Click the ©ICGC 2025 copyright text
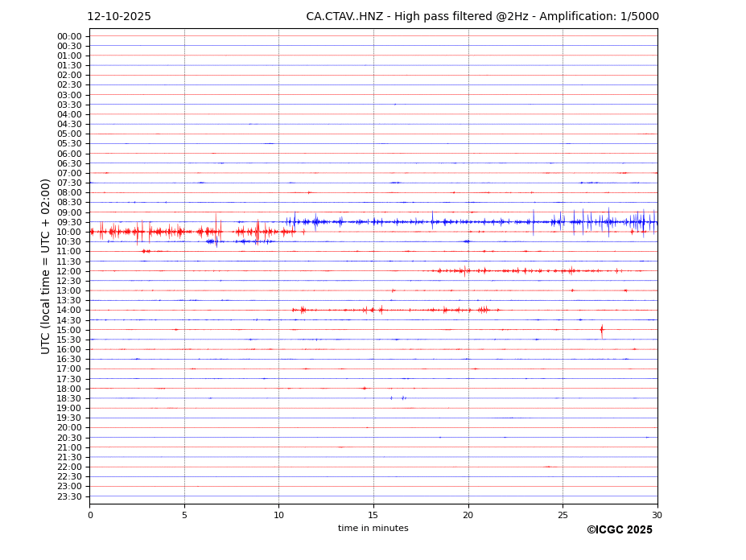The width and height of the screenshot is (746, 560). pos(619,530)
